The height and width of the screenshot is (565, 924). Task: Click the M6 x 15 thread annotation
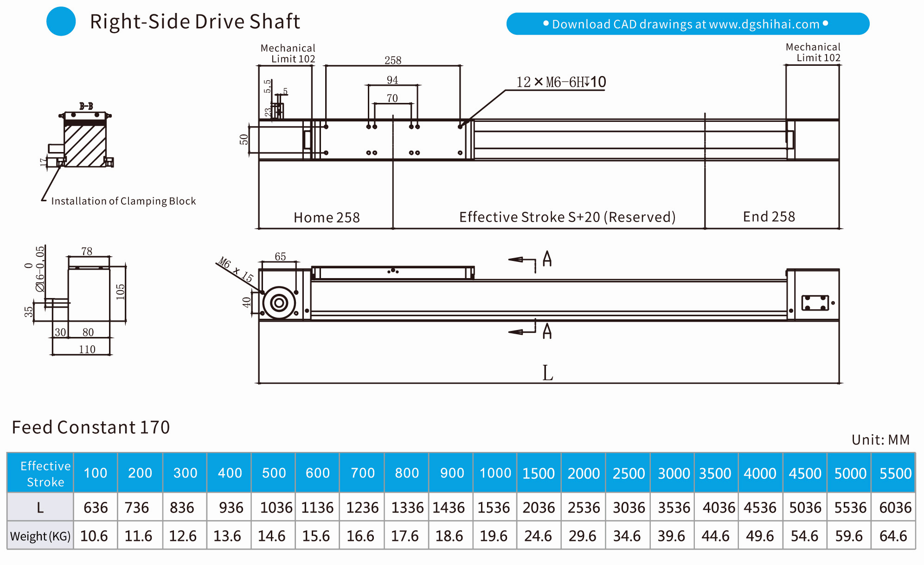(236, 269)
